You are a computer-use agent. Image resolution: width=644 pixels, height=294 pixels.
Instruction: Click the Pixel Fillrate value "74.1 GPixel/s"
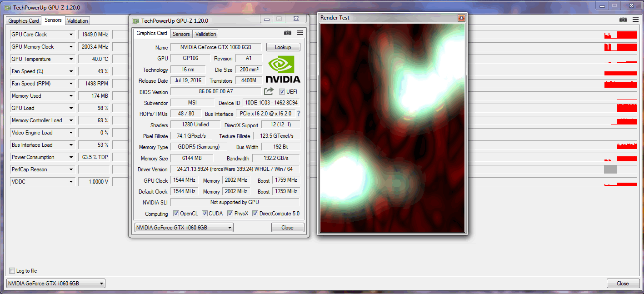[x=191, y=136]
